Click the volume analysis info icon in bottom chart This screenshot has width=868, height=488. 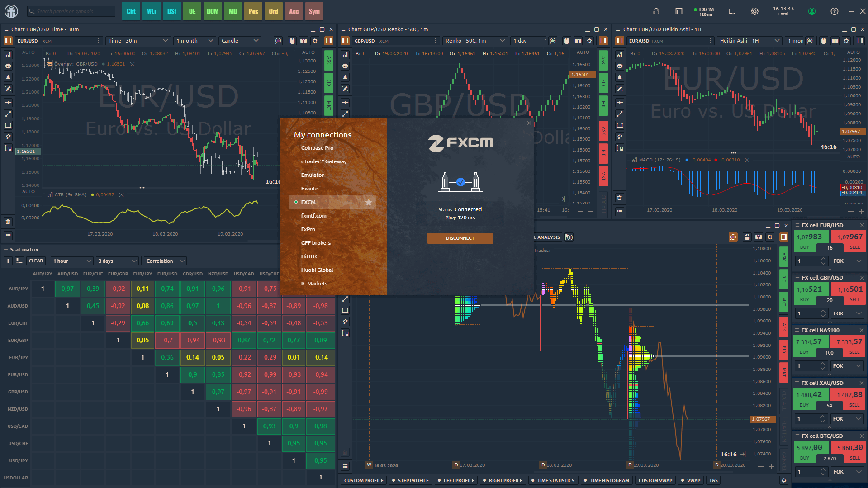coord(569,237)
